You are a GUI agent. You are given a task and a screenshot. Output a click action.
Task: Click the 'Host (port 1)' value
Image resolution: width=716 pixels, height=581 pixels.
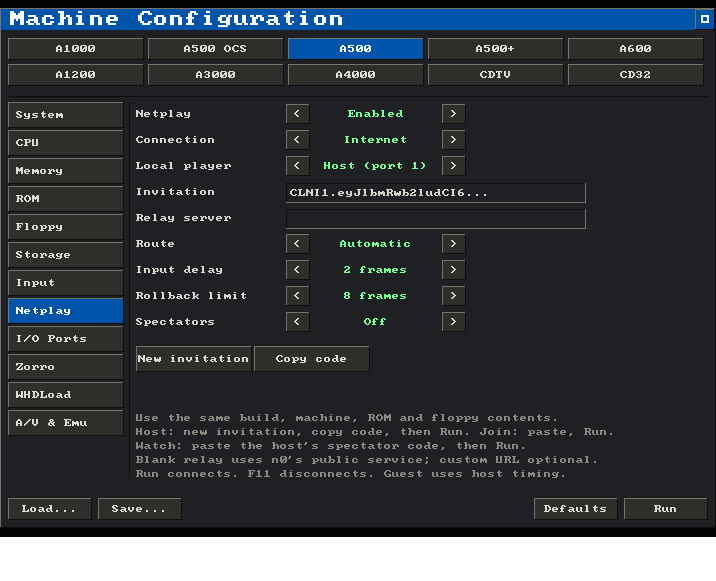(x=375, y=166)
